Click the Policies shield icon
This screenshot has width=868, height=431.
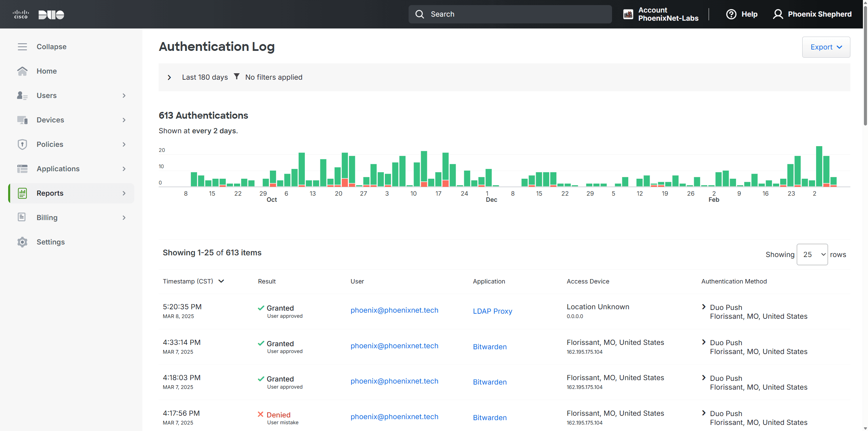click(22, 144)
